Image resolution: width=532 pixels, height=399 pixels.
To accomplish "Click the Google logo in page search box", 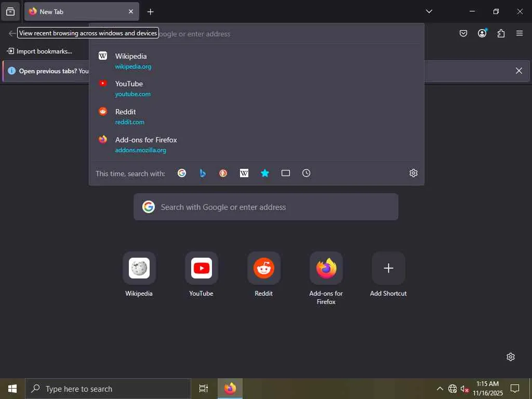I will 149,207.
